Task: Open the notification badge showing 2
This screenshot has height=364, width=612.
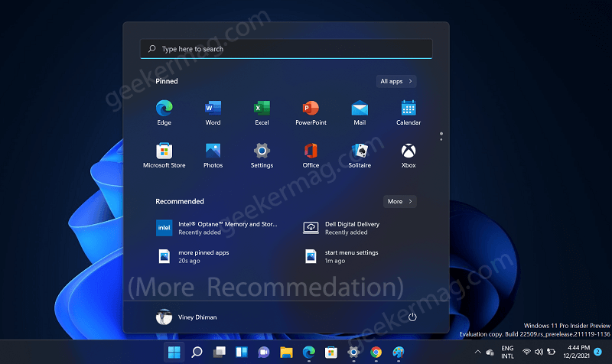Action: click(x=597, y=352)
